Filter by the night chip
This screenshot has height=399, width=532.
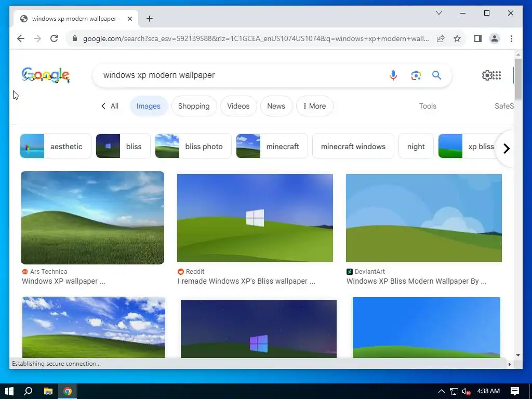coord(416,146)
